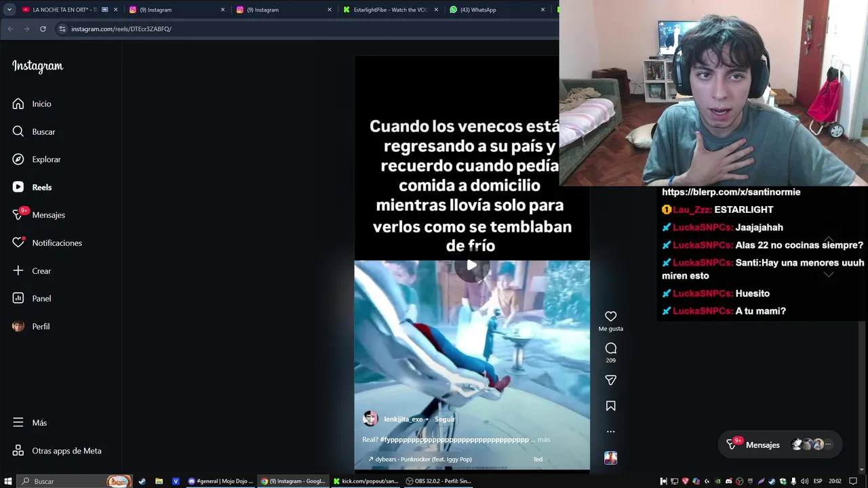Open the comments bubble showing 209
The width and height of the screenshot is (868, 488).
[610, 352]
